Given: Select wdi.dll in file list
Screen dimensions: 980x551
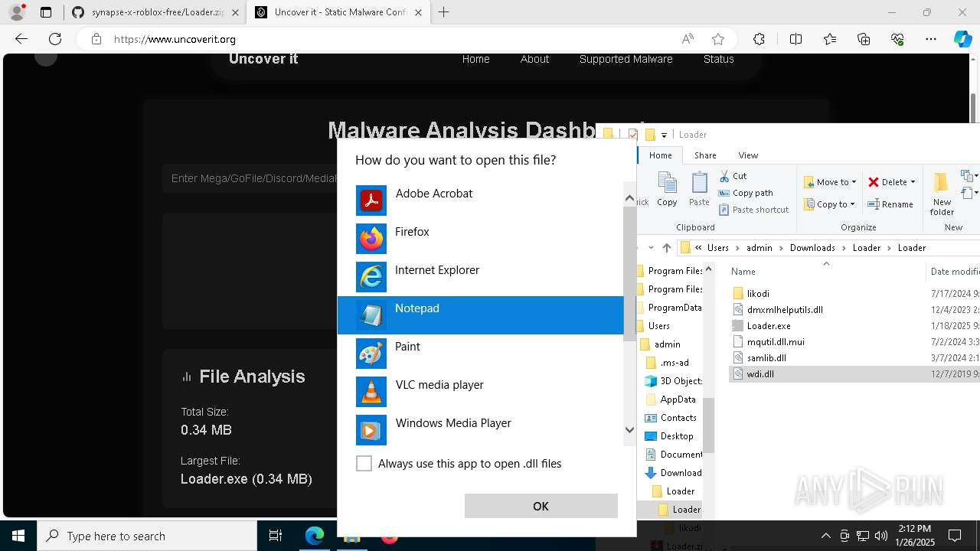Looking at the screenshot, I should 760,373.
